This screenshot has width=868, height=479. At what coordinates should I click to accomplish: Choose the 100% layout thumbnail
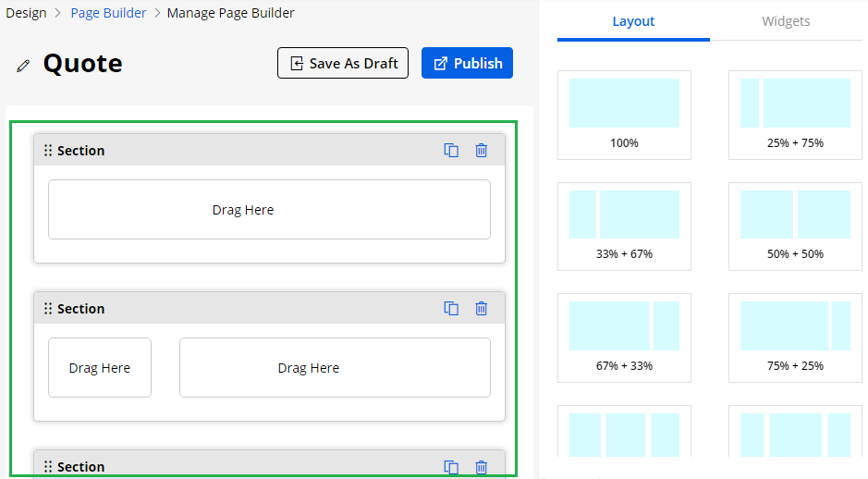pos(624,115)
